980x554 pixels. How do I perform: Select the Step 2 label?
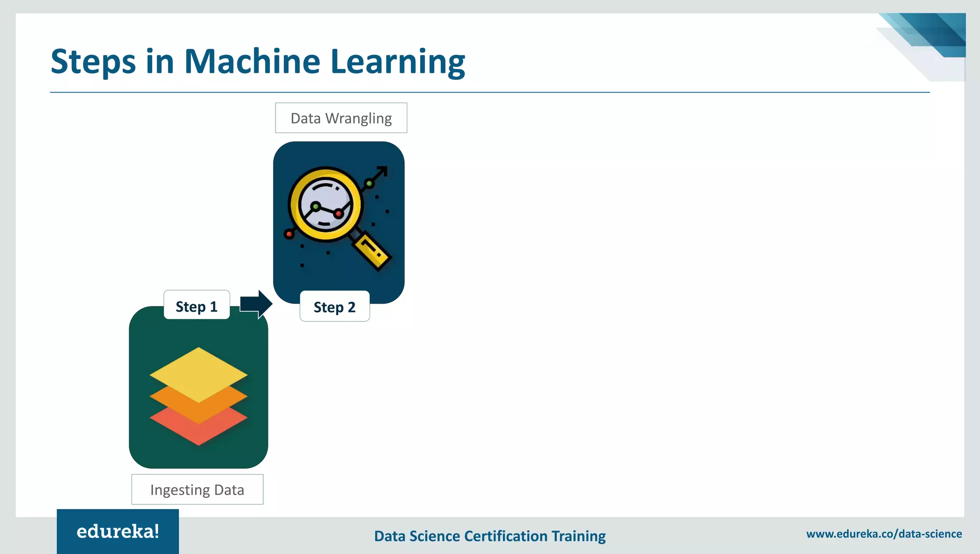point(334,306)
